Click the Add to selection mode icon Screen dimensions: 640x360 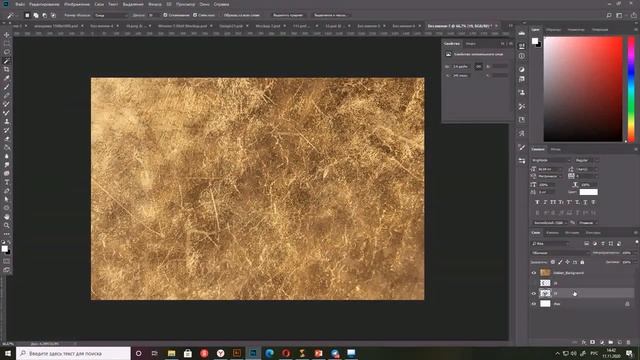pyautogui.click(x=36, y=15)
